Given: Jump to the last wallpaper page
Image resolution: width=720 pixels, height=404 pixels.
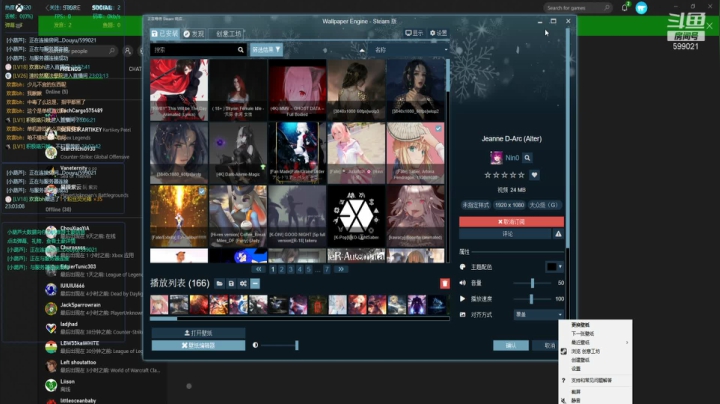Looking at the screenshot, I should pos(341,269).
